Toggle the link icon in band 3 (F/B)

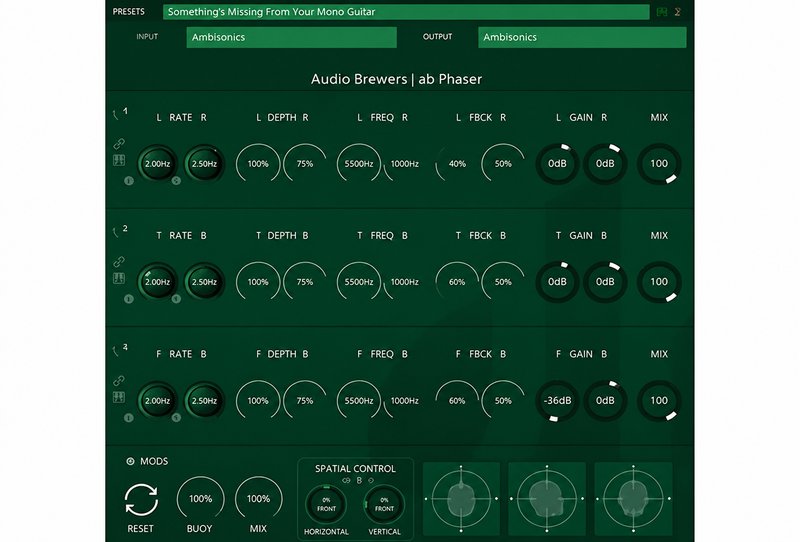(119, 381)
